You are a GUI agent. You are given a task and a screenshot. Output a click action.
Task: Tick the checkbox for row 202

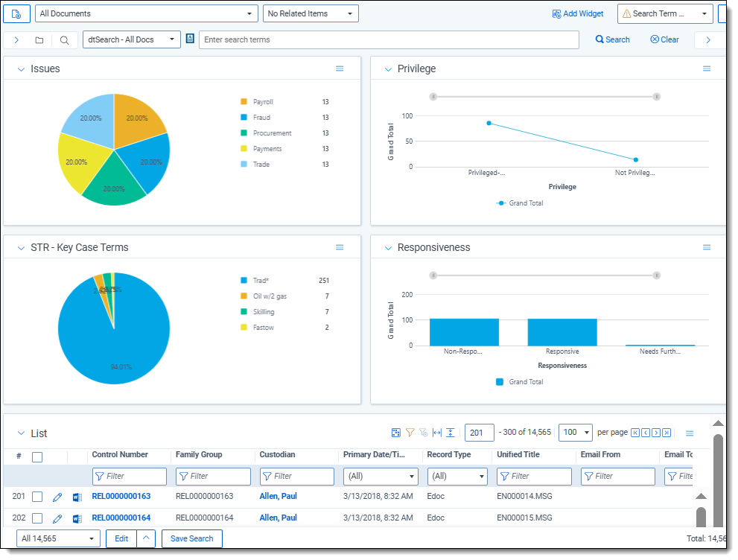click(x=37, y=518)
